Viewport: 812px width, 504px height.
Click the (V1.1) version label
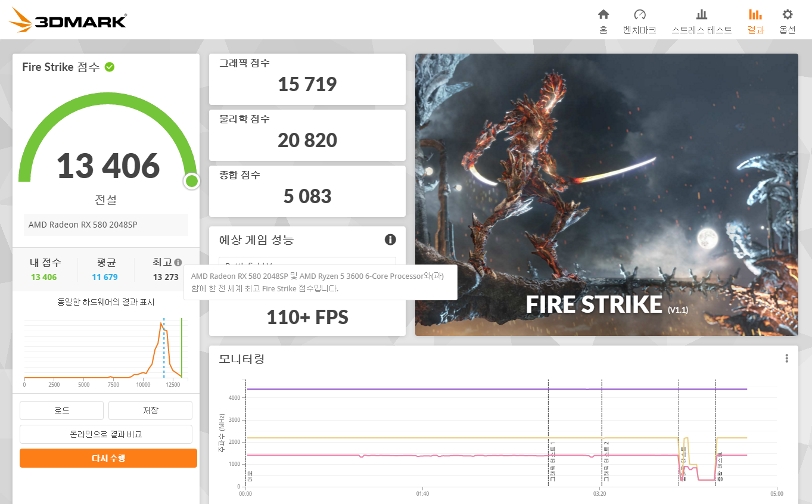click(x=678, y=310)
